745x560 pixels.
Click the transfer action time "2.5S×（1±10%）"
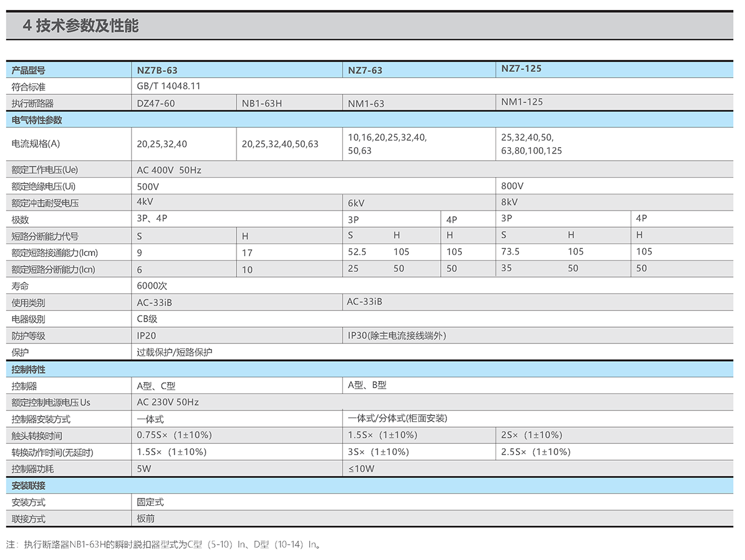[536, 452]
